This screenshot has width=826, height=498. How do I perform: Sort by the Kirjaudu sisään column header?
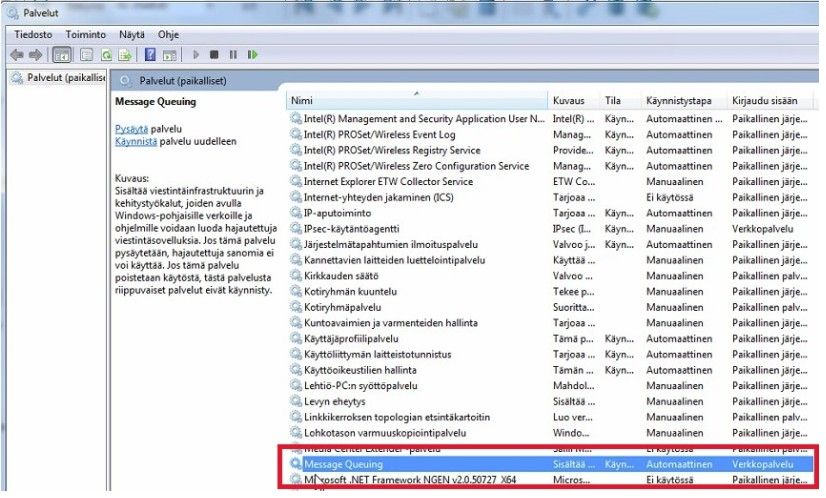(x=771, y=101)
